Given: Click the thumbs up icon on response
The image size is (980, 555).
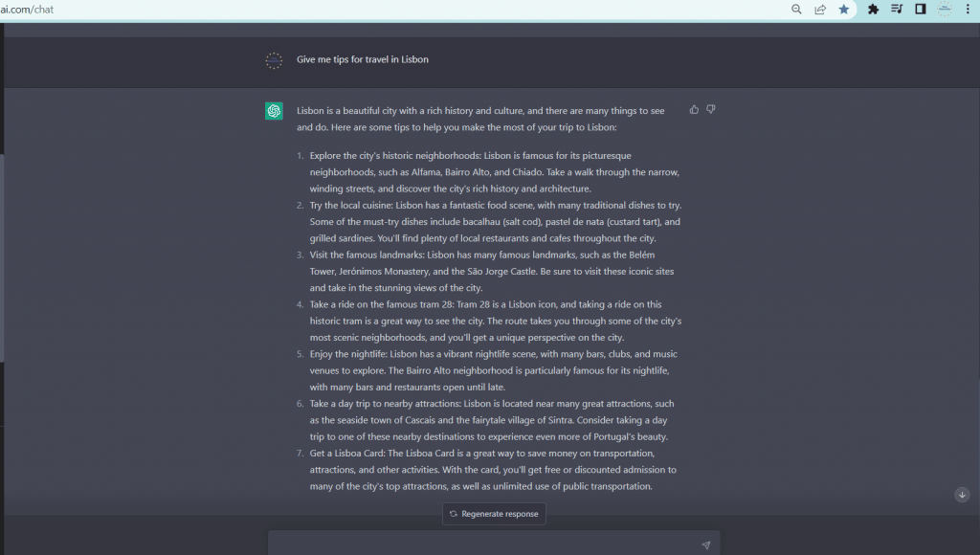Looking at the screenshot, I should tap(694, 109).
